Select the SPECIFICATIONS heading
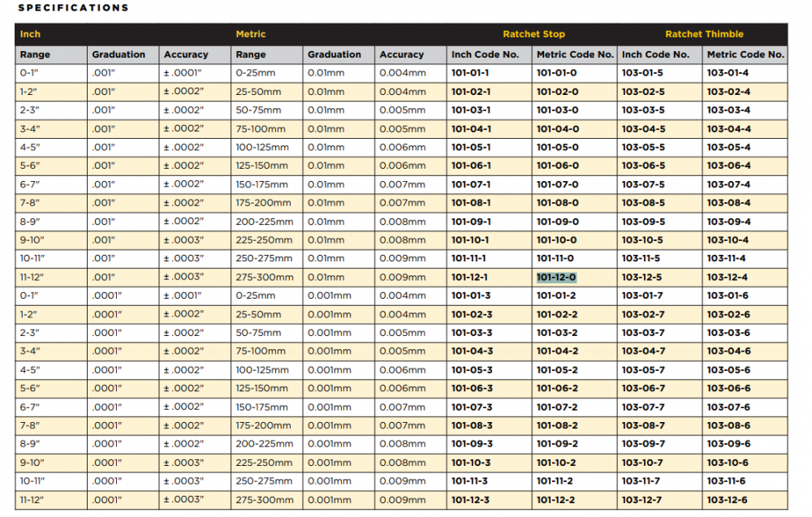Image resolution: width=812 pixels, height=517 pixels. (x=73, y=8)
